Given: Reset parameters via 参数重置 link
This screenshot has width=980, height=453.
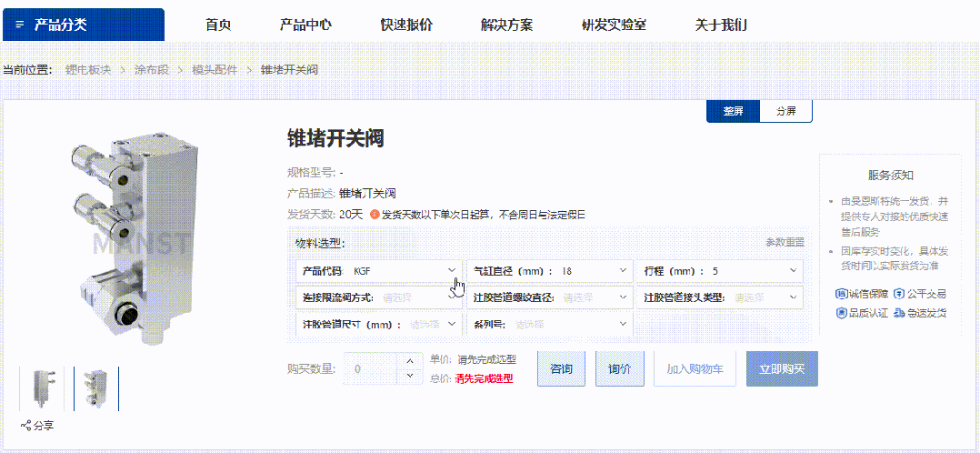Looking at the screenshot, I should click(x=785, y=242).
